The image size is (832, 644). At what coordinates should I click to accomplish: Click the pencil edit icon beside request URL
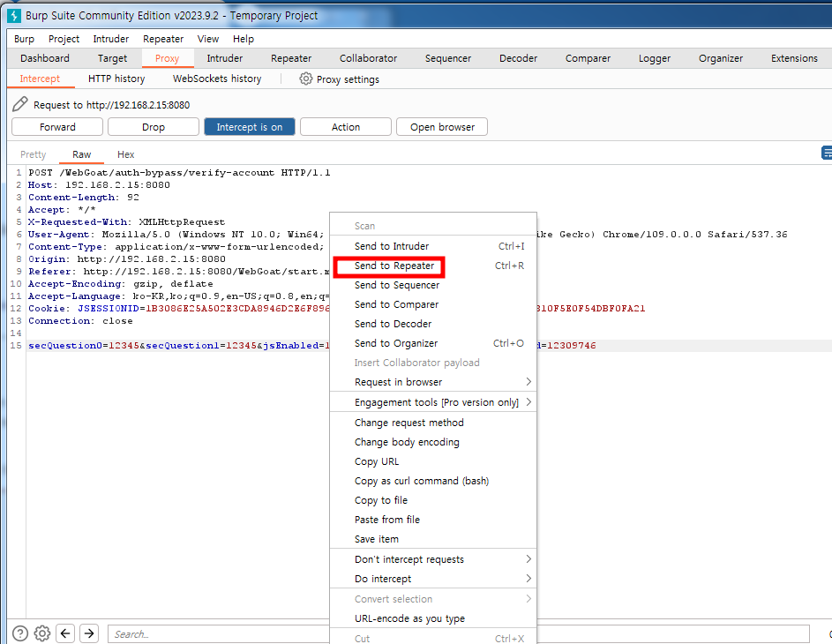tap(19, 104)
